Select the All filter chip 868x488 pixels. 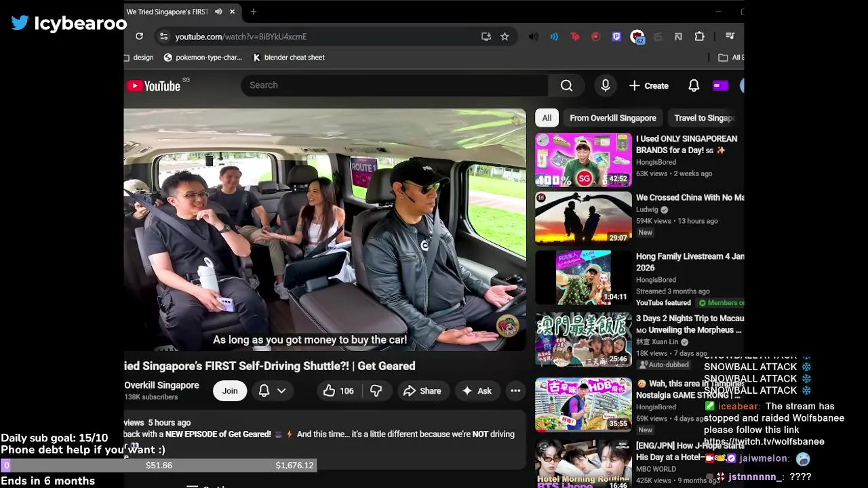(x=547, y=118)
